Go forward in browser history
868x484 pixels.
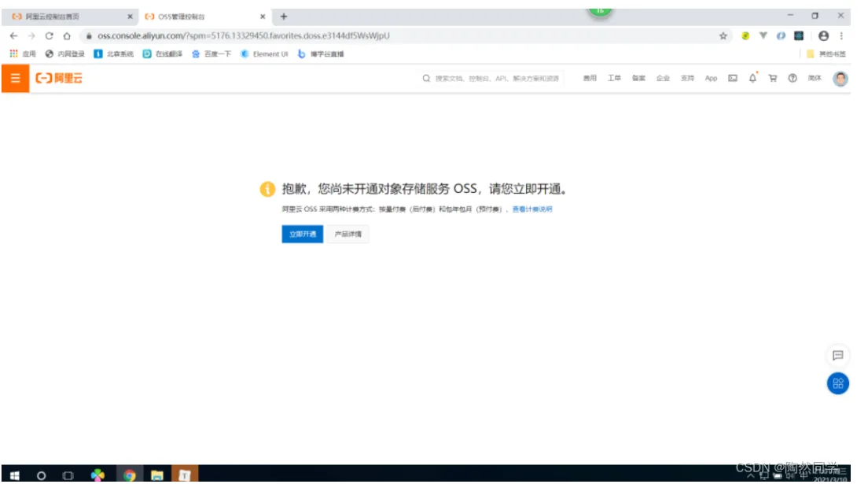(x=31, y=35)
